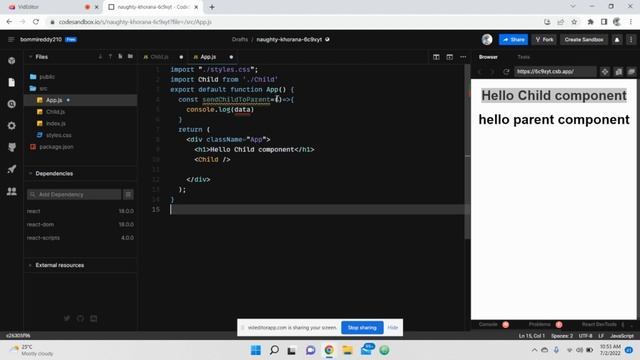
Task: Select the App.js editor tab
Action: point(208,57)
